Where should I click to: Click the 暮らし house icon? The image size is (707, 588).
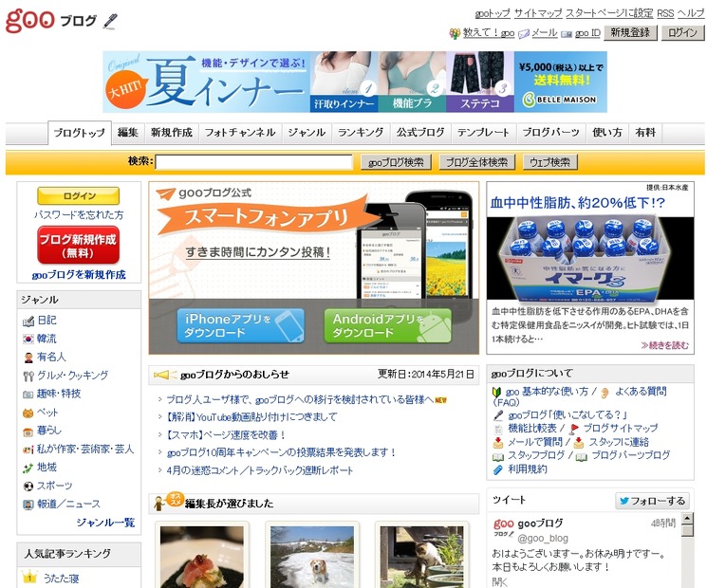pyautogui.click(x=28, y=432)
